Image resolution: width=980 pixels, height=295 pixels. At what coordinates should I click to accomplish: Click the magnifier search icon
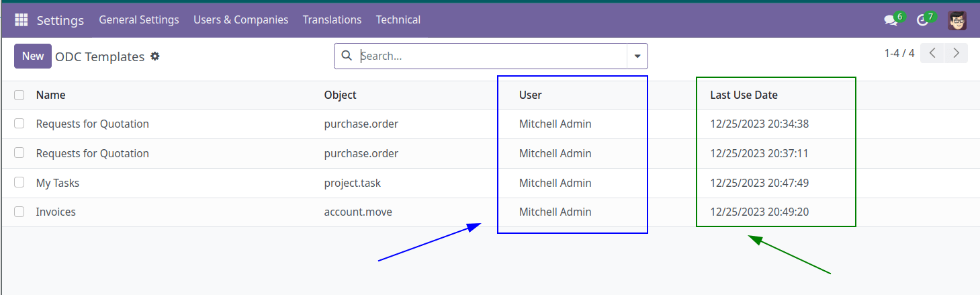(347, 56)
